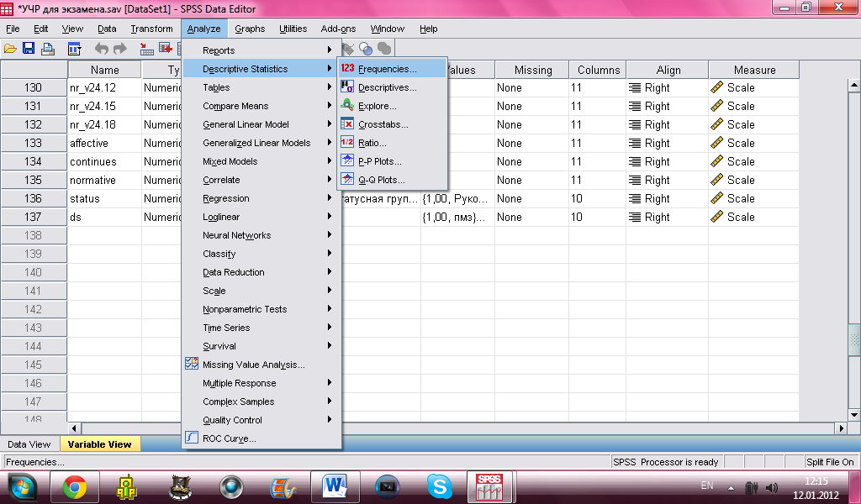Expand the Regression submenu
This screenshot has height=504, width=861.
click(261, 198)
